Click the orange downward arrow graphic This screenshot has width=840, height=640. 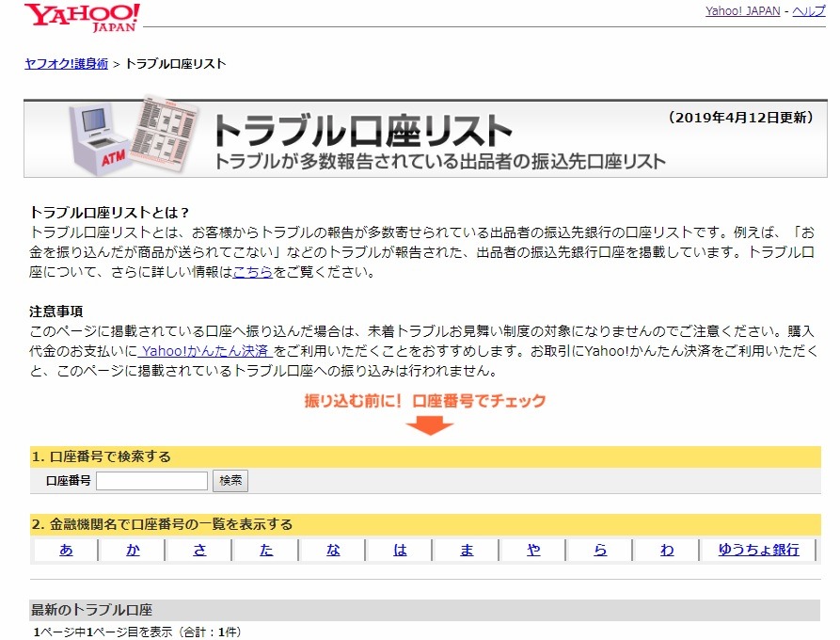pos(430,426)
